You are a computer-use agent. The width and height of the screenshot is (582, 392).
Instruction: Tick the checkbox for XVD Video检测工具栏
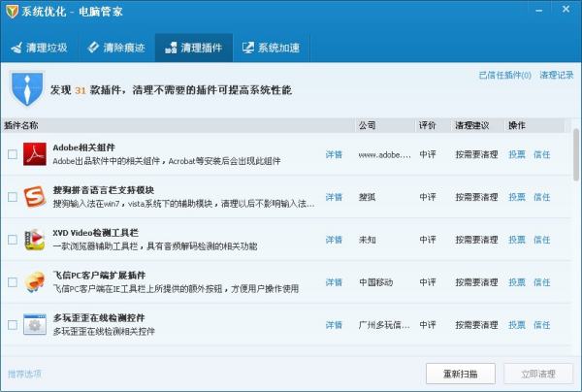[13, 240]
